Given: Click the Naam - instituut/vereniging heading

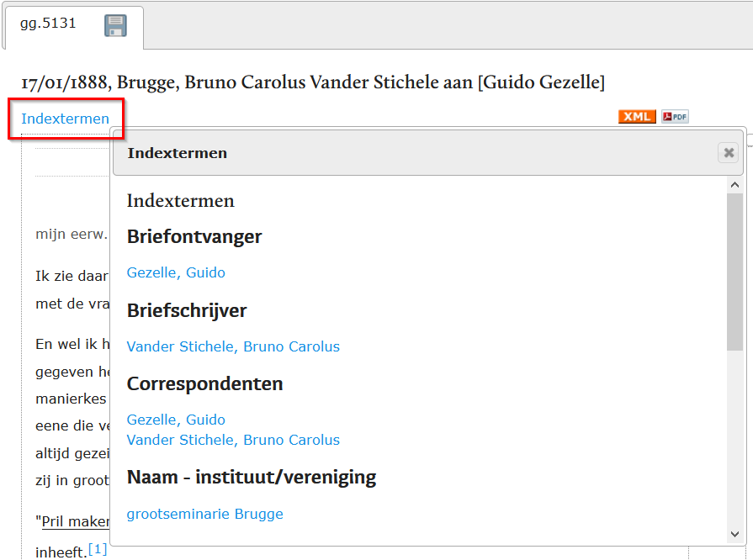Looking at the screenshot, I should click(x=251, y=478).
